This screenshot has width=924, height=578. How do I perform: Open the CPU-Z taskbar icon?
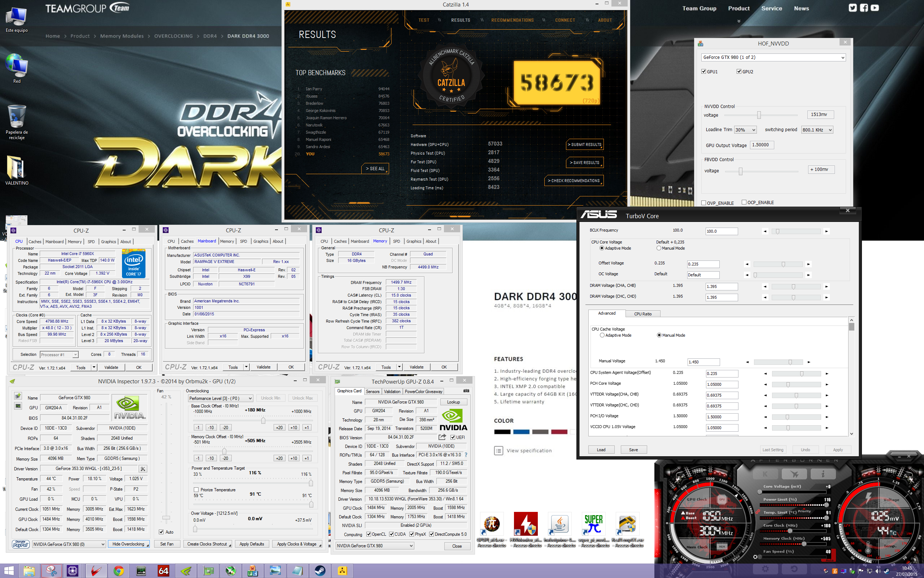73,571
